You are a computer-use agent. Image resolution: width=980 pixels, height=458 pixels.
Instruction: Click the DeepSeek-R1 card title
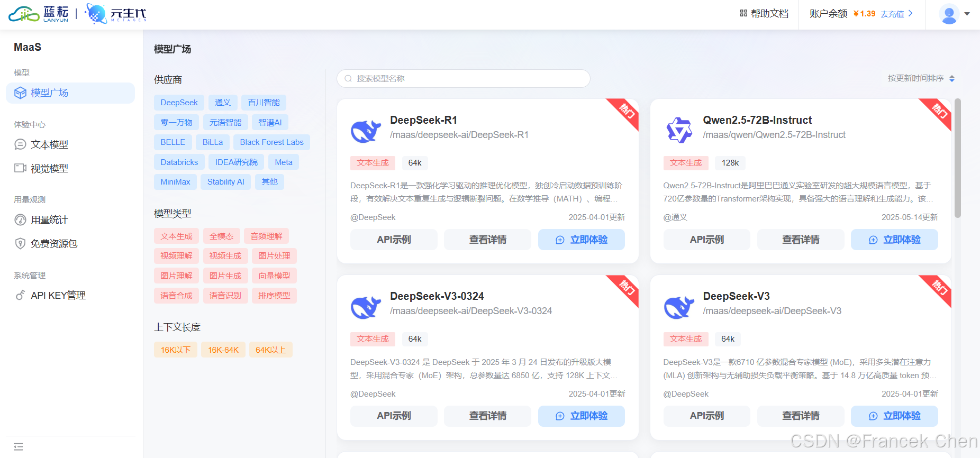423,120
